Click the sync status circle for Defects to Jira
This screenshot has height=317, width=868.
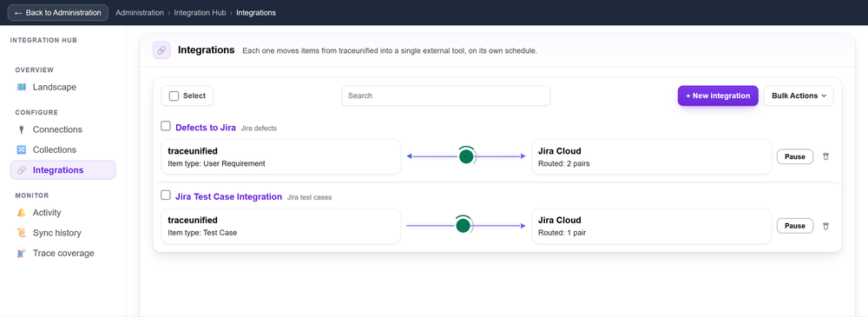click(x=466, y=156)
